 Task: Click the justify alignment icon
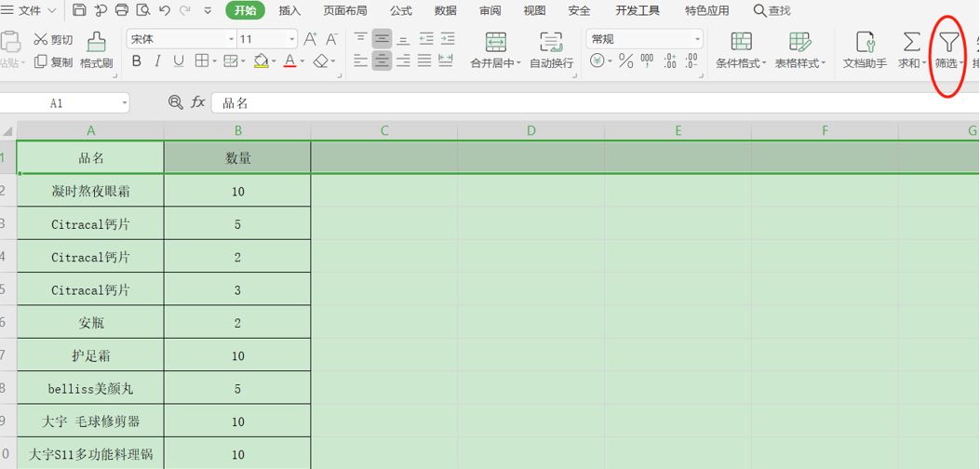[x=424, y=60]
